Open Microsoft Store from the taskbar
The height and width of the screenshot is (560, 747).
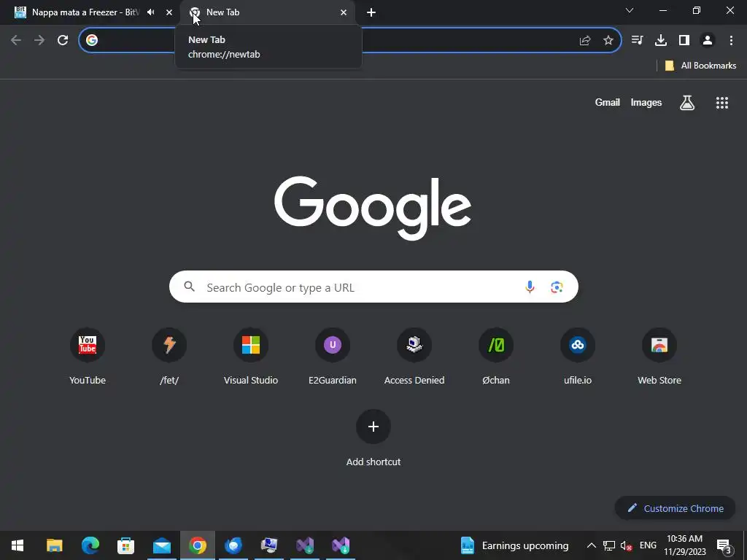point(125,545)
